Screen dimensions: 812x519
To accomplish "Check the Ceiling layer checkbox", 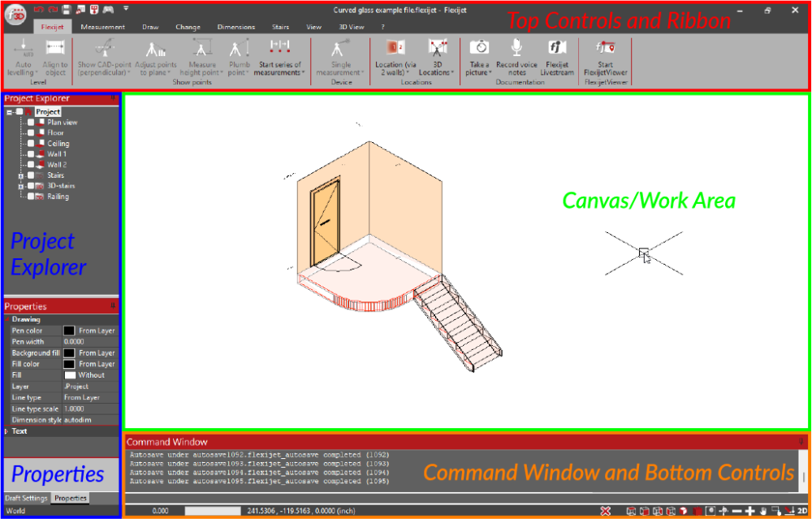I will [31, 144].
